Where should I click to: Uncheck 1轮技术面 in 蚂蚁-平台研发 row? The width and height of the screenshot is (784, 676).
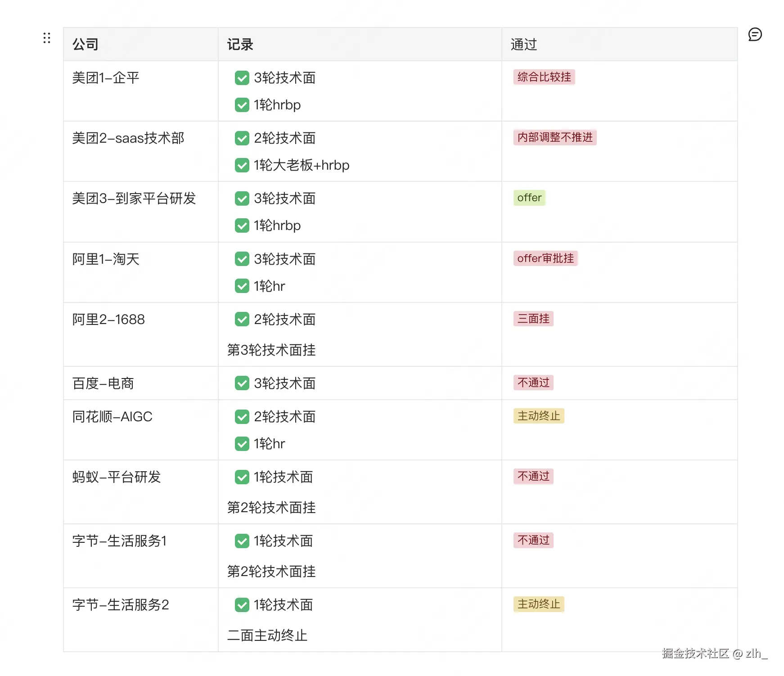(x=242, y=477)
